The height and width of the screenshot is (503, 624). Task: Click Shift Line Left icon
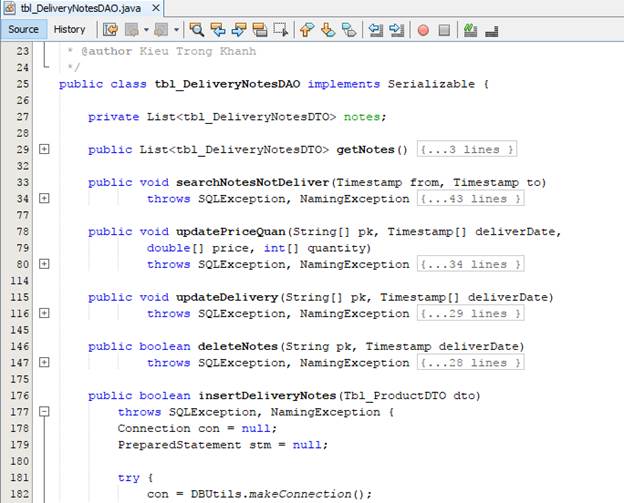tap(375, 29)
